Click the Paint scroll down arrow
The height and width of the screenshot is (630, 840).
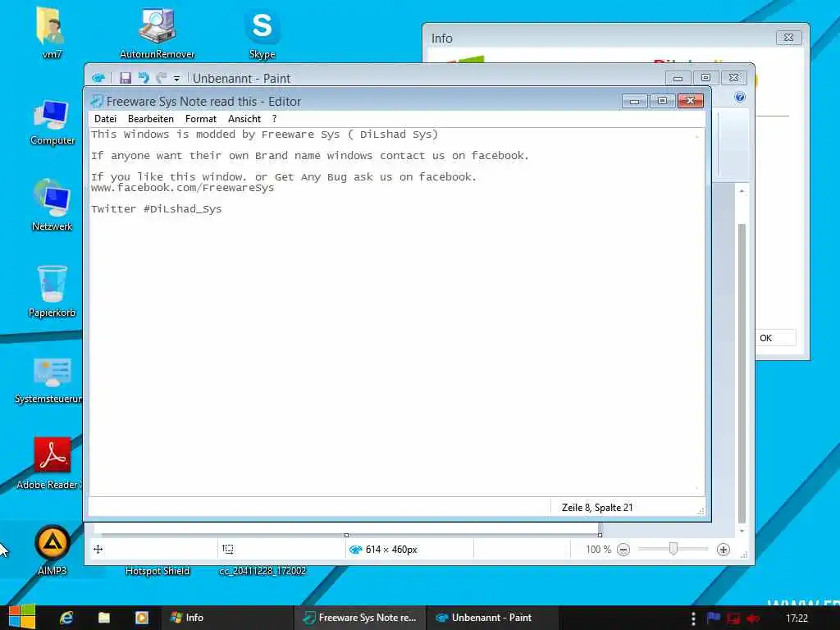[x=742, y=531]
